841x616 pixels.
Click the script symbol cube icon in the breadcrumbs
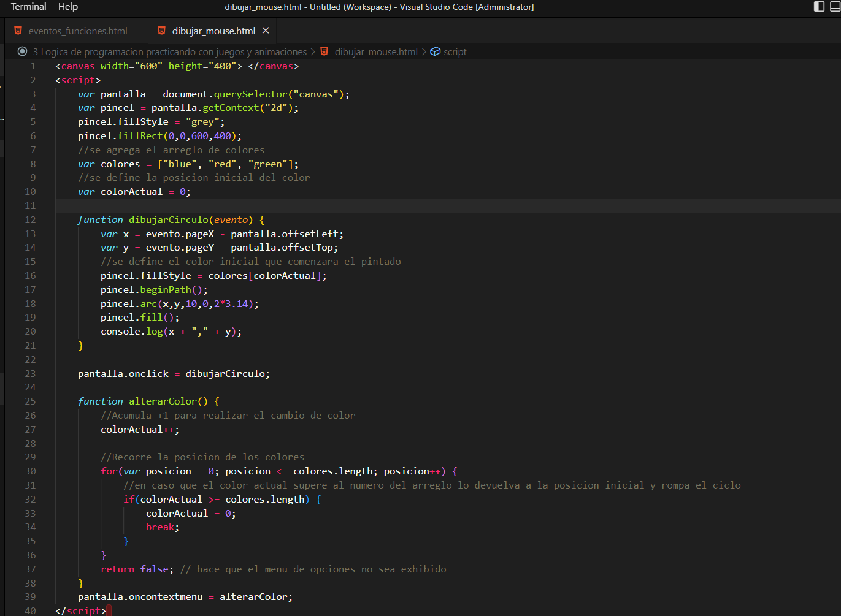click(436, 51)
